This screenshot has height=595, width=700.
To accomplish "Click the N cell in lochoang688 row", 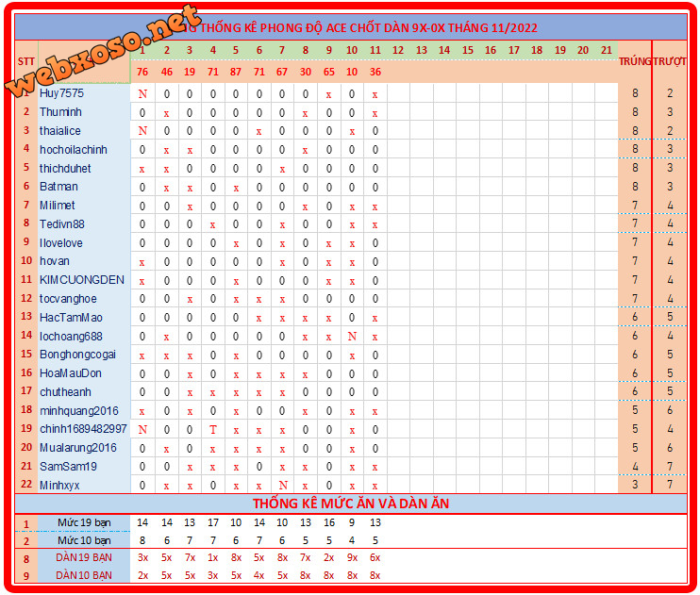I will [352, 336].
